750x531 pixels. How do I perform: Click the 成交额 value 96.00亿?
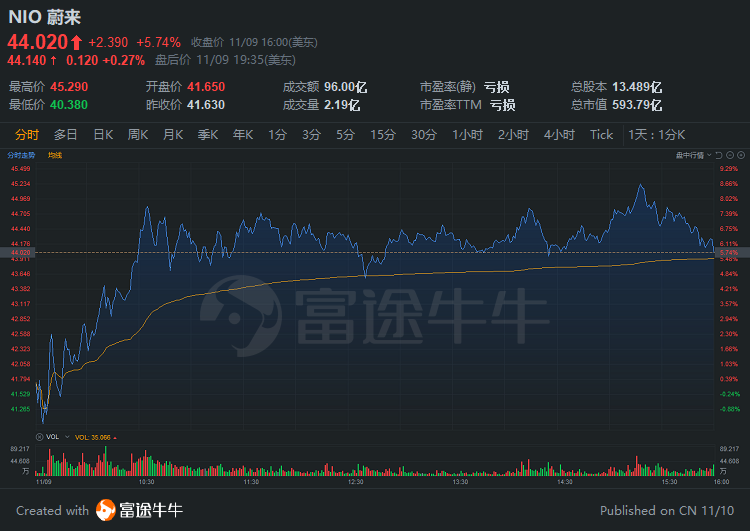click(345, 87)
